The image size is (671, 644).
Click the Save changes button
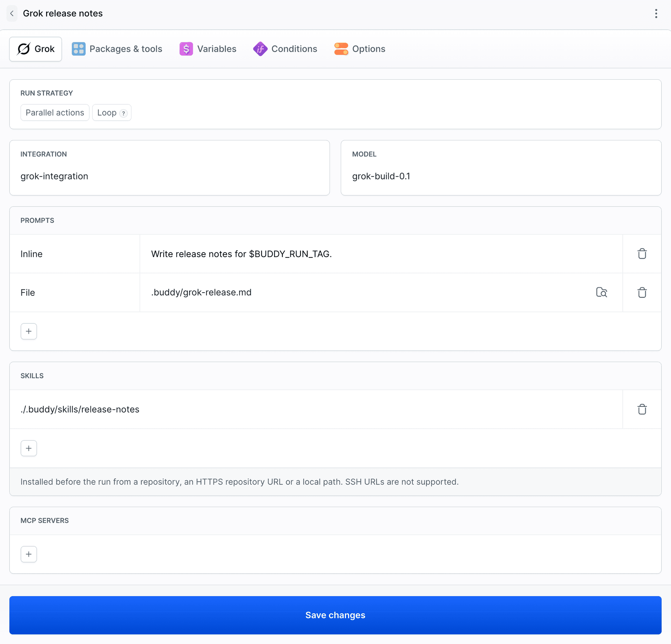click(x=335, y=615)
